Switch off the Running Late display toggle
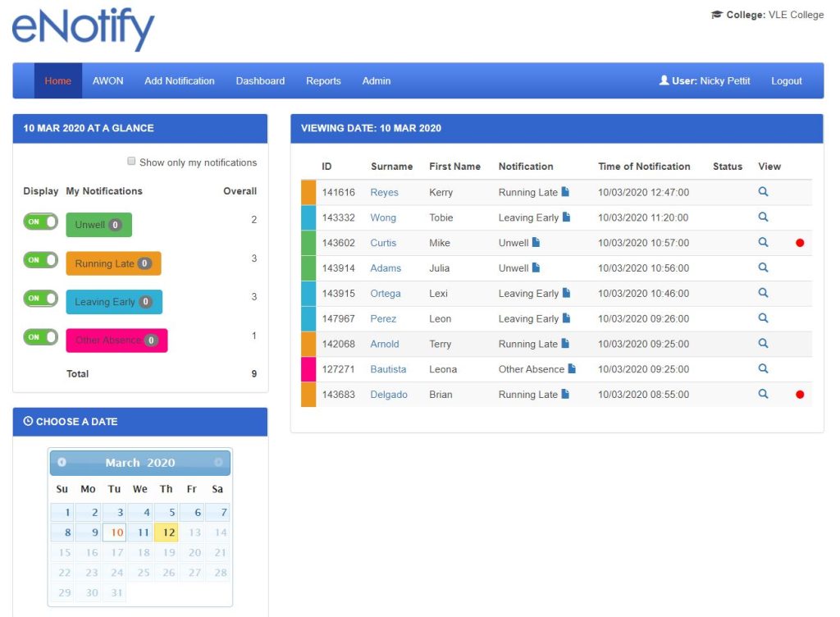This screenshot has height=617, width=840. coord(40,260)
